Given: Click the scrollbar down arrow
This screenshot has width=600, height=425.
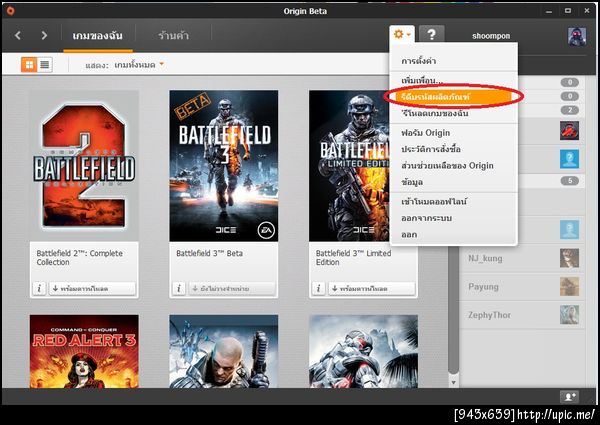Looking at the screenshot, I should pos(453,382).
